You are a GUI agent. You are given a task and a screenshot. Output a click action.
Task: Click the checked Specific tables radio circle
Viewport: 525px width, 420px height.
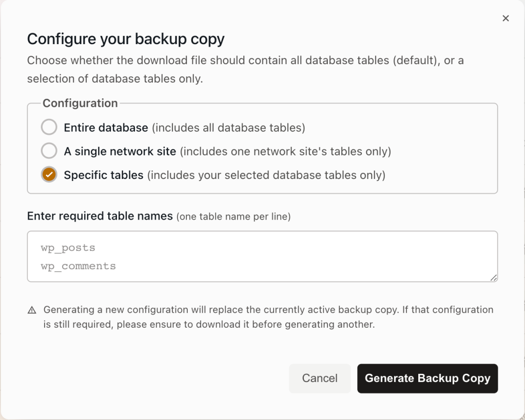(x=49, y=175)
